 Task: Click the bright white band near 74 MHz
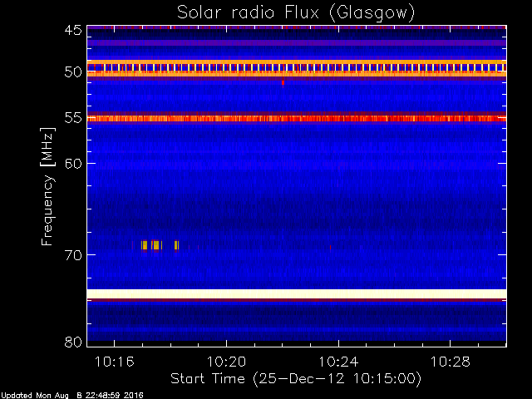[x=297, y=293]
